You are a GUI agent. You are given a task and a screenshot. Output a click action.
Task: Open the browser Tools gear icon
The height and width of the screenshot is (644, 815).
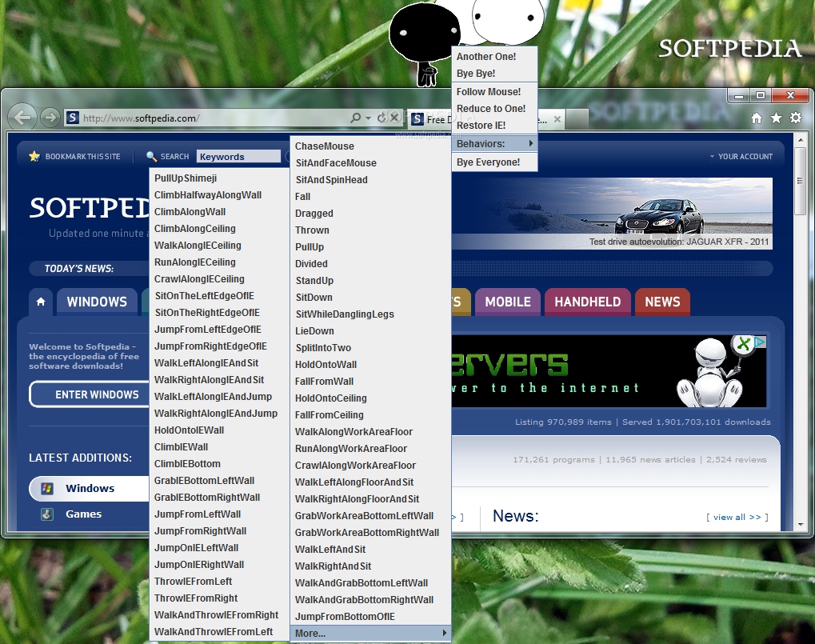click(x=796, y=118)
